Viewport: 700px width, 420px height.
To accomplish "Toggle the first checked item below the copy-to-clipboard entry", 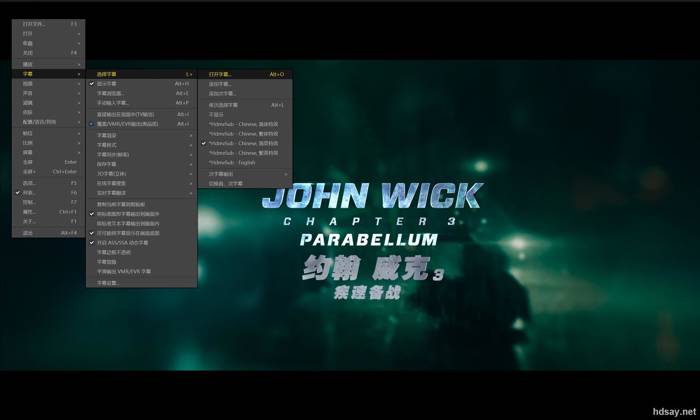I will coord(142,214).
